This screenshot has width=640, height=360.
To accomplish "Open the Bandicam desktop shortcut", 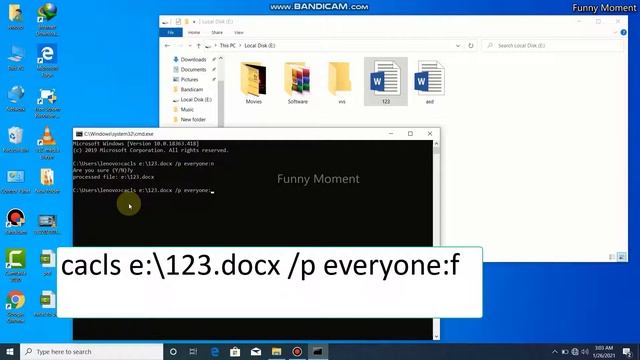I will 16,222.
